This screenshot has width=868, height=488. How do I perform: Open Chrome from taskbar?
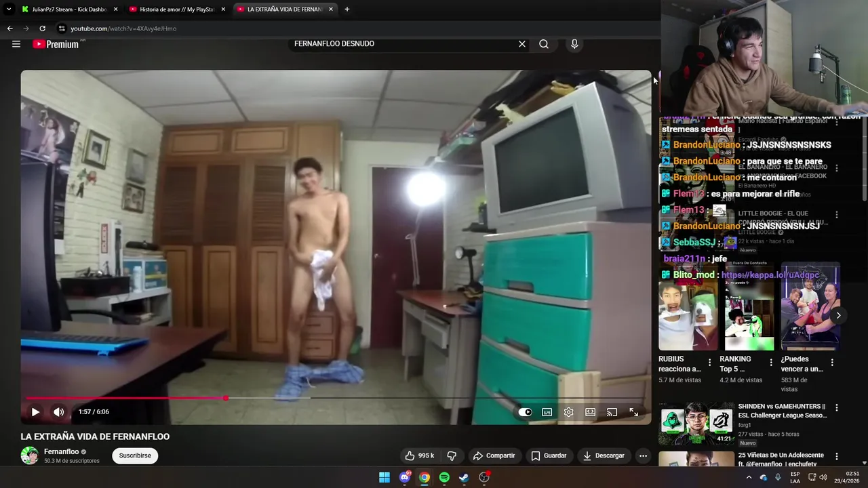425,477
